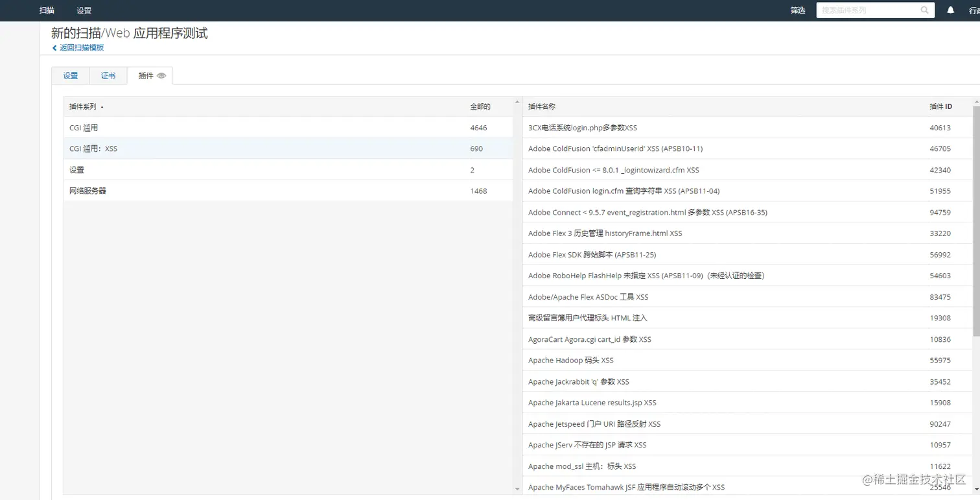
Task: Switch to the 证书 tab
Action: [108, 76]
